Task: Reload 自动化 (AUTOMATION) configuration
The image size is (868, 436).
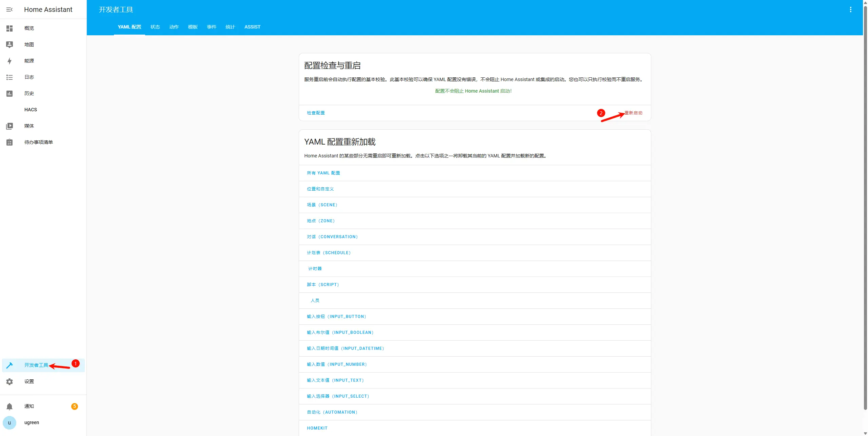Action: pyautogui.click(x=332, y=412)
